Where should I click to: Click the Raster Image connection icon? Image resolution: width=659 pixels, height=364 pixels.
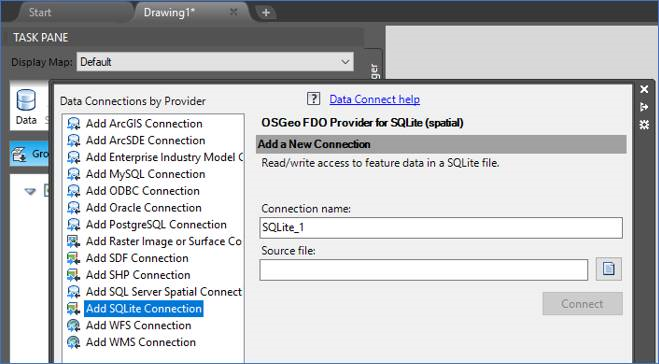(74, 241)
